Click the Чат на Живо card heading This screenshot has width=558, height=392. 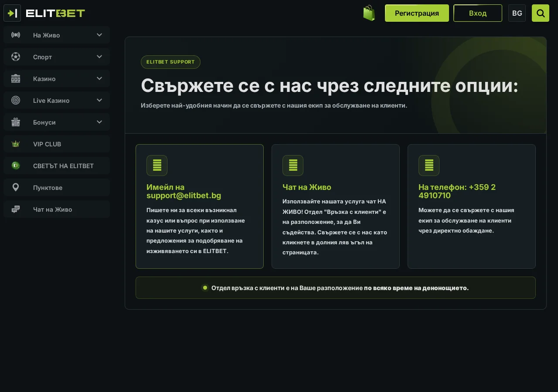pyautogui.click(x=307, y=187)
